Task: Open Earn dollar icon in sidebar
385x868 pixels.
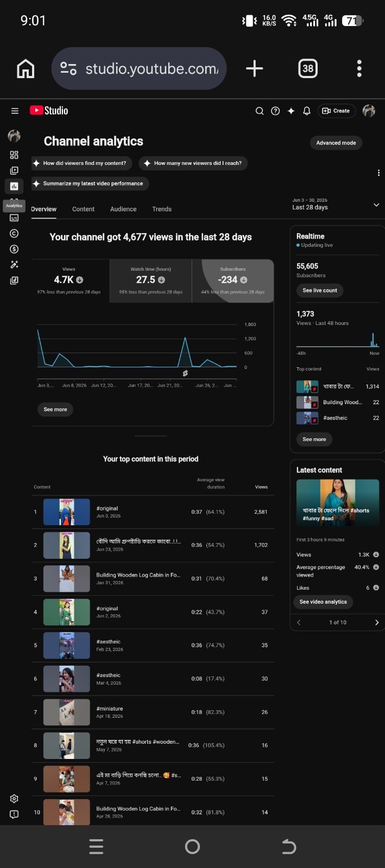Action: coord(14,249)
